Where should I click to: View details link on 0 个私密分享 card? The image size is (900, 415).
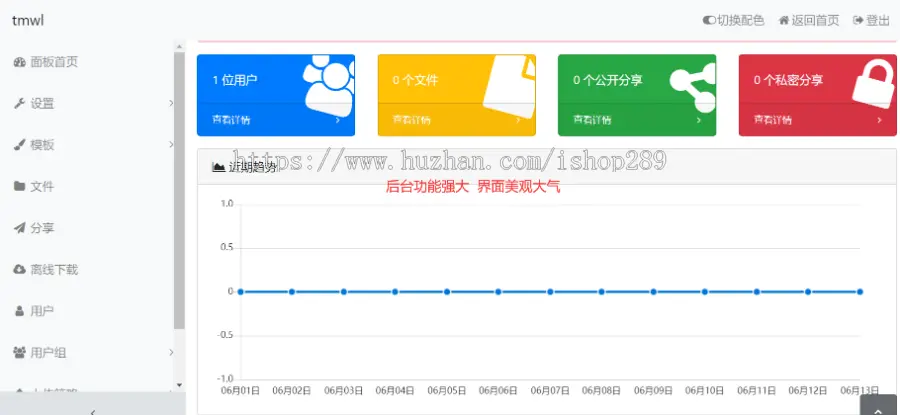(773, 120)
